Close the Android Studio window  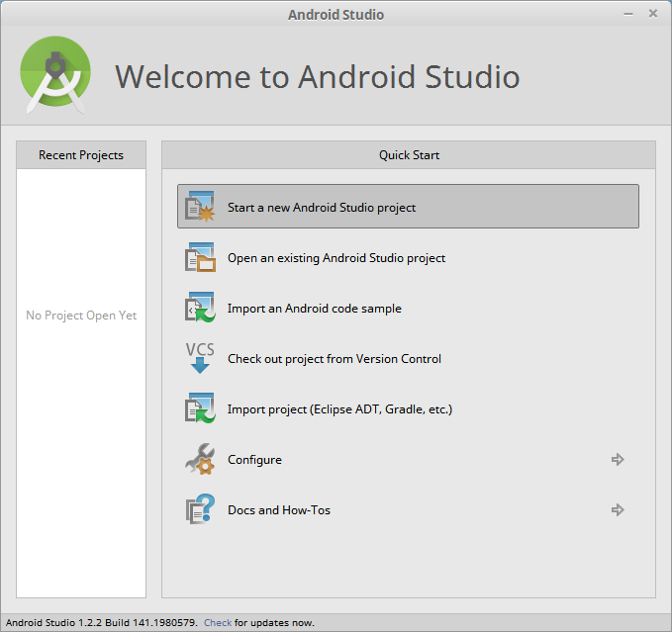pos(653,14)
